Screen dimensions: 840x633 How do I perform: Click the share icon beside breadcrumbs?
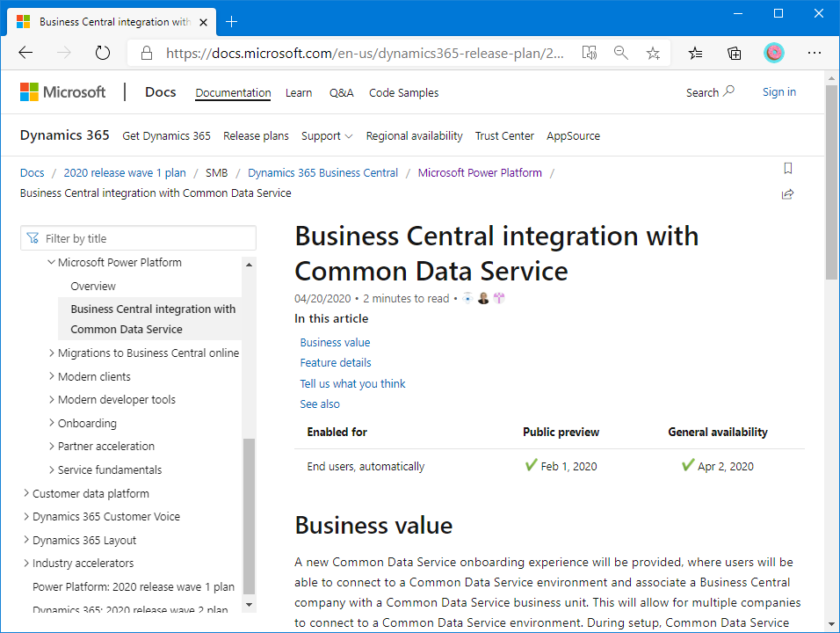pos(787,194)
